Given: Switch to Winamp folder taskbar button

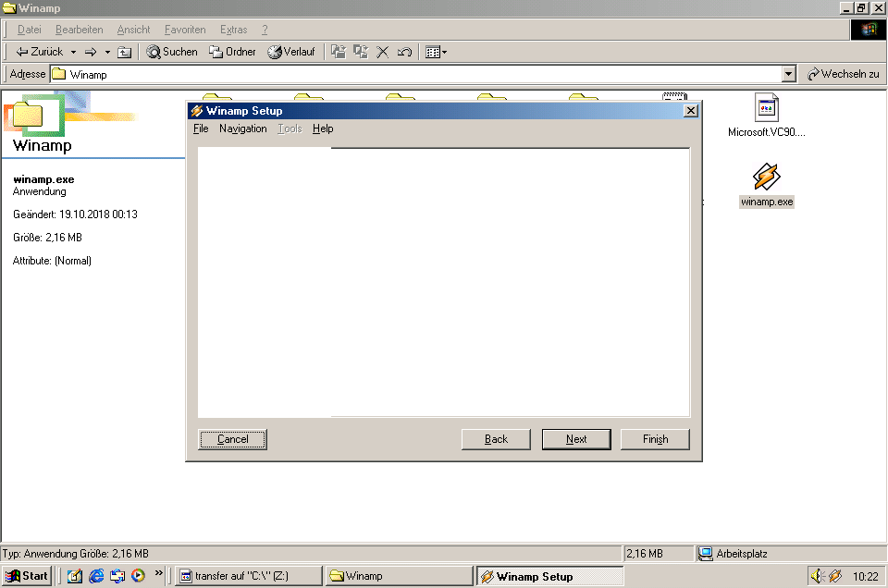Looking at the screenshot, I should point(400,576).
